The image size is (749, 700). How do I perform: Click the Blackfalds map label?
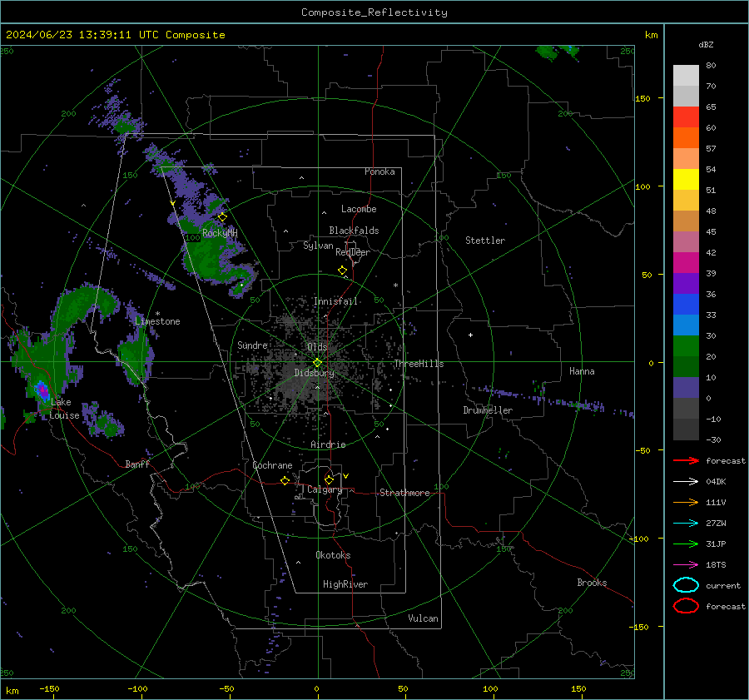[x=354, y=231]
